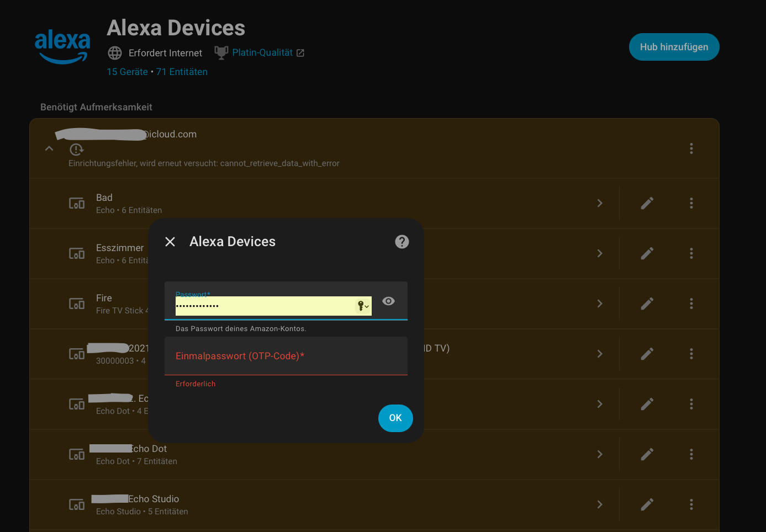Edit the 30000003 device with the pencil

647,354
